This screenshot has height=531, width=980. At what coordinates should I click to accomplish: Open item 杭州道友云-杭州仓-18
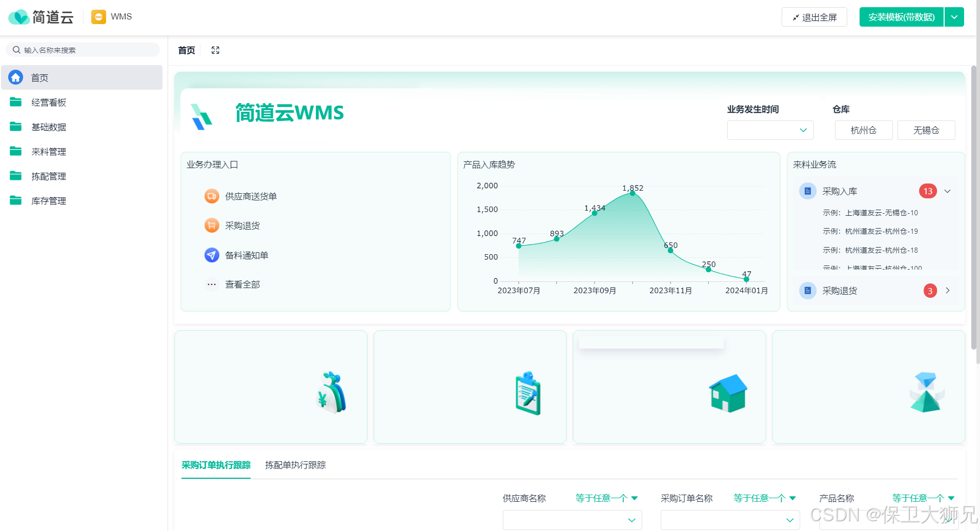click(x=870, y=250)
